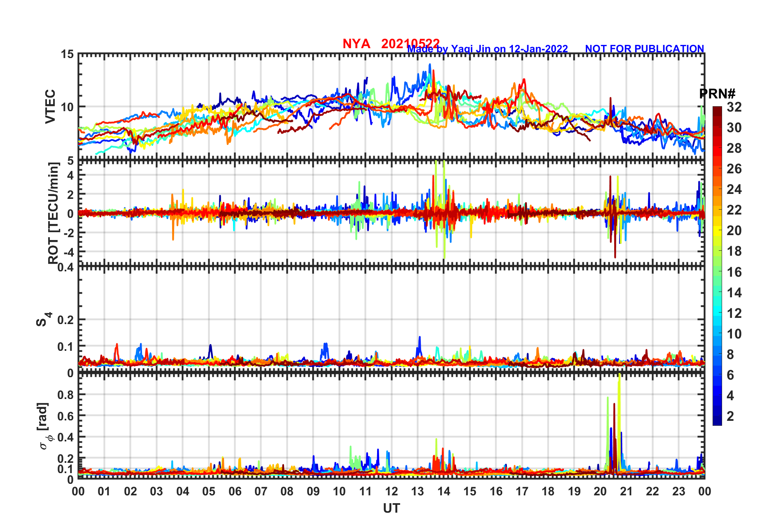Click the "Made by Yaqi Jin on 12-Jan-2022" note
Viewport: 783px width, 532px height.
click(487, 49)
